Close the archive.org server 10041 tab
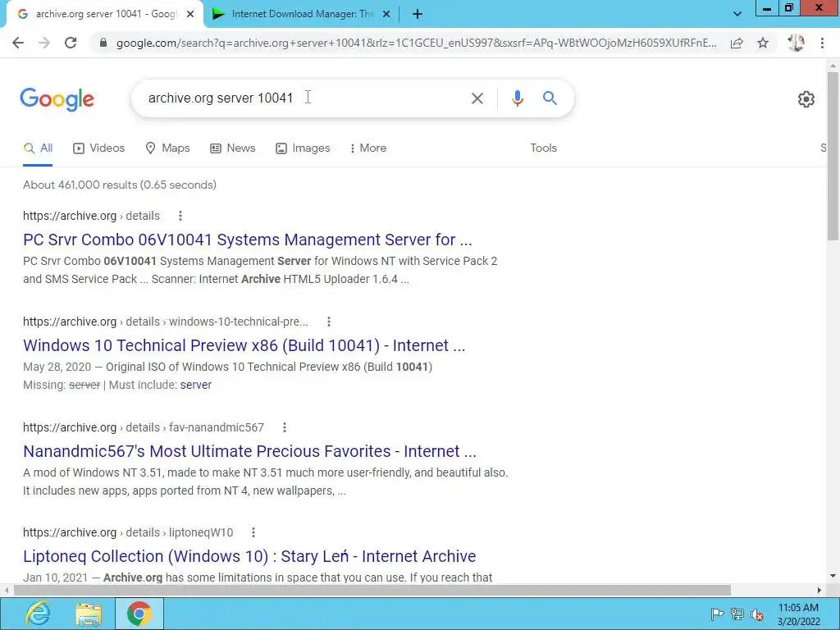 tap(190, 15)
